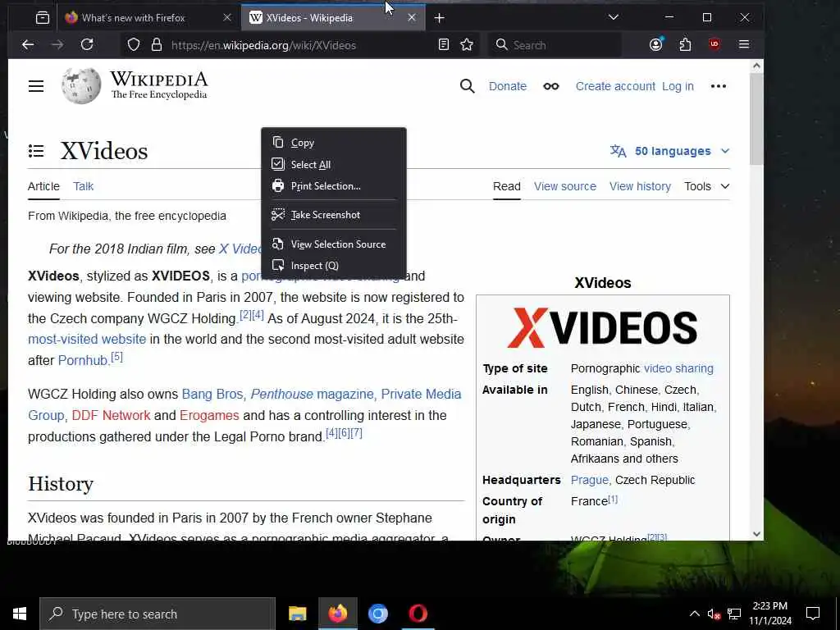The image size is (840, 630).
Task: Open Opera browser from taskbar
Action: [418, 614]
